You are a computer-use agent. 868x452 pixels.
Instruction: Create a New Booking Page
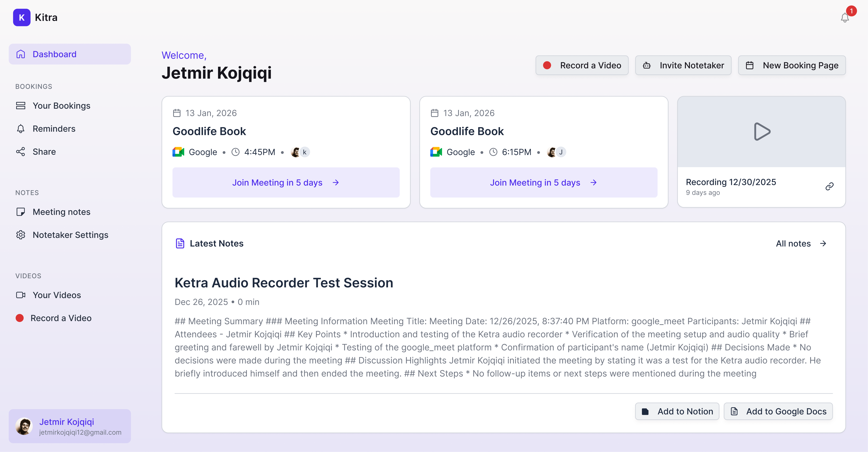pyautogui.click(x=791, y=65)
